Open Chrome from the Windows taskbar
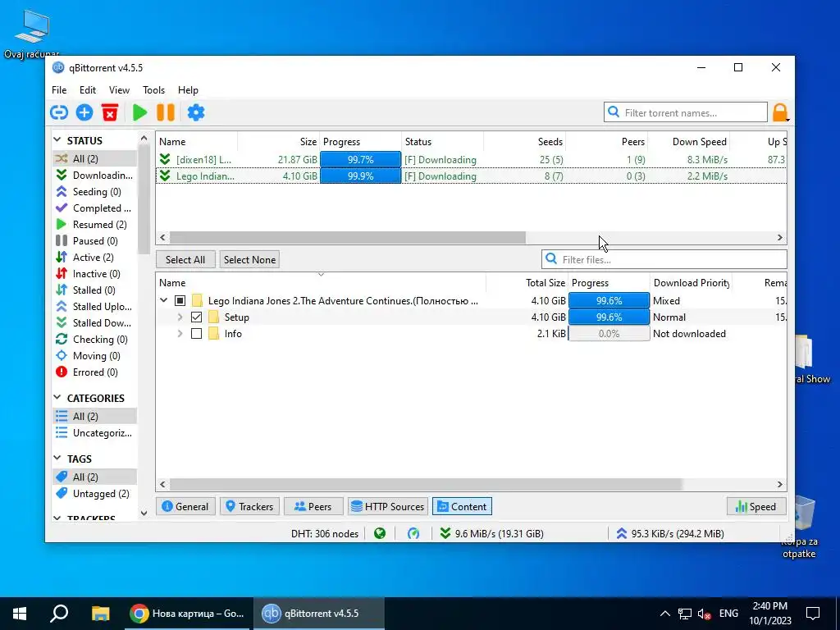840x630 pixels. pos(188,614)
